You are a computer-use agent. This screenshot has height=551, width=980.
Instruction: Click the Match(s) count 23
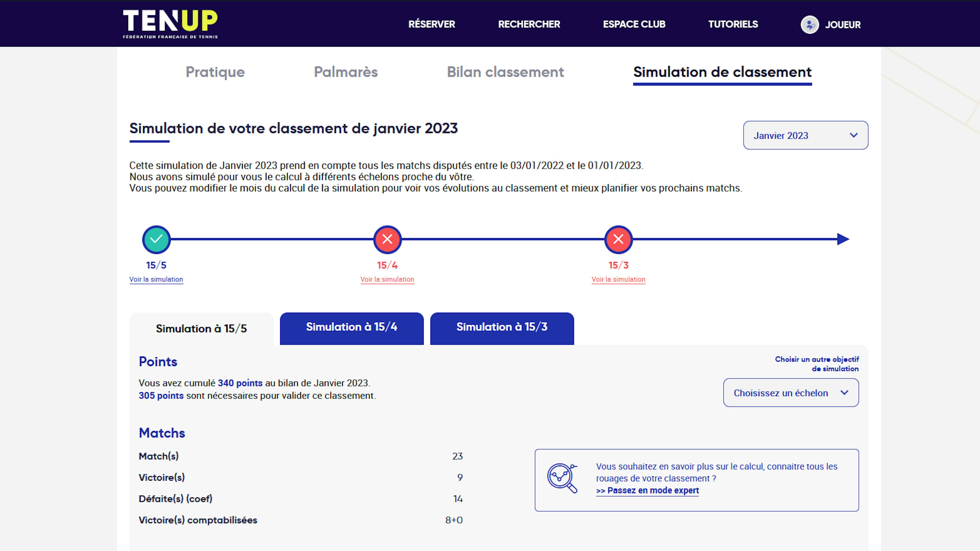[457, 456]
